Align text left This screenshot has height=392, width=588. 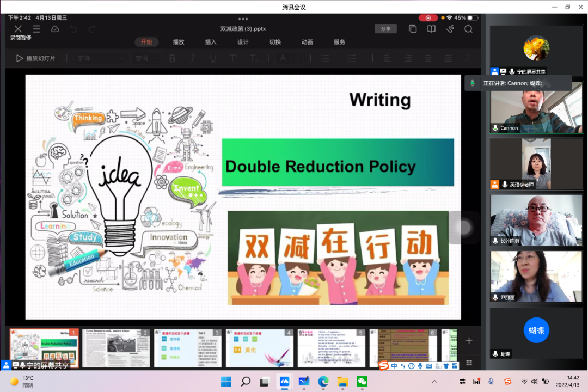pyautogui.click(x=387, y=58)
